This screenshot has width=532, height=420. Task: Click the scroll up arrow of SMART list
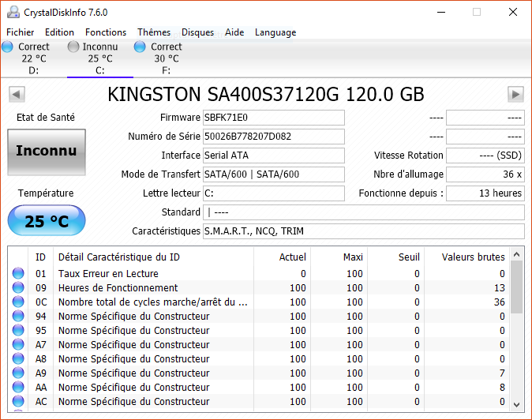(517, 254)
